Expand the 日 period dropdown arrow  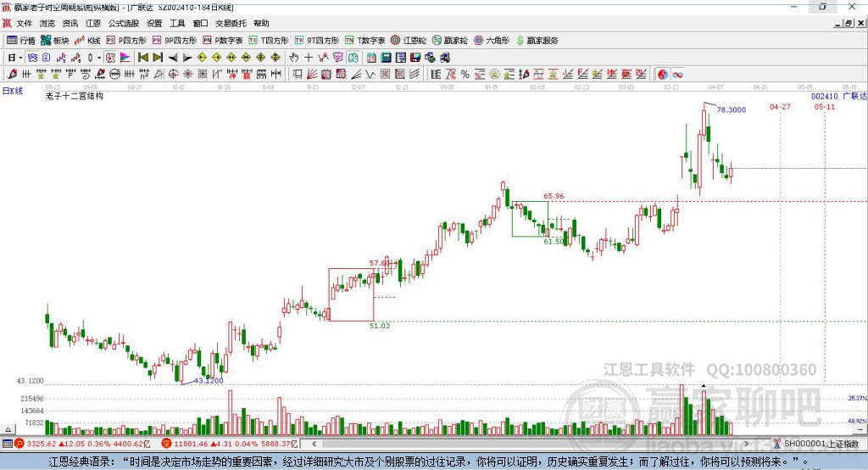pos(20,58)
